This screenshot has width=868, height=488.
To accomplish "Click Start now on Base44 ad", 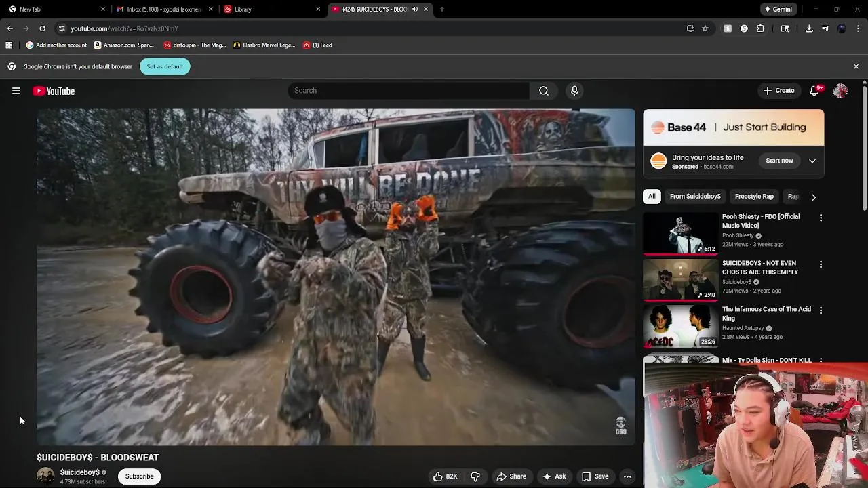I will coord(779,161).
